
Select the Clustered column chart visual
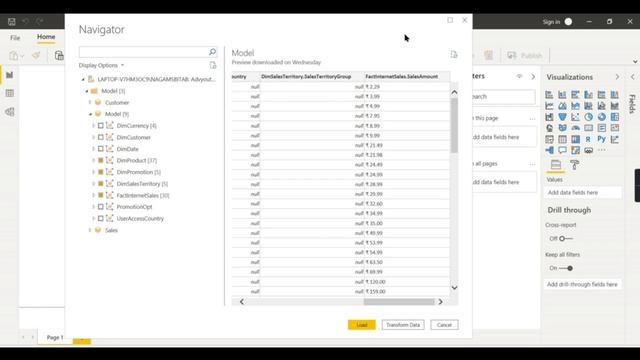[x=589, y=95]
